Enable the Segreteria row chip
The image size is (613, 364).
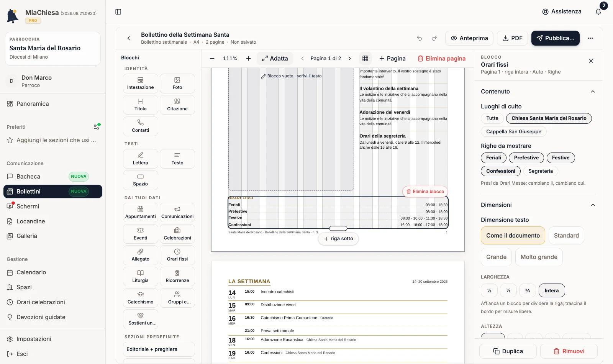click(541, 171)
